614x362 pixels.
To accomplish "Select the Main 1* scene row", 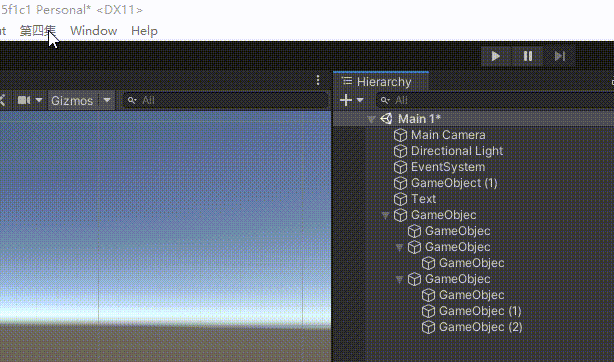I will click(473, 119).
